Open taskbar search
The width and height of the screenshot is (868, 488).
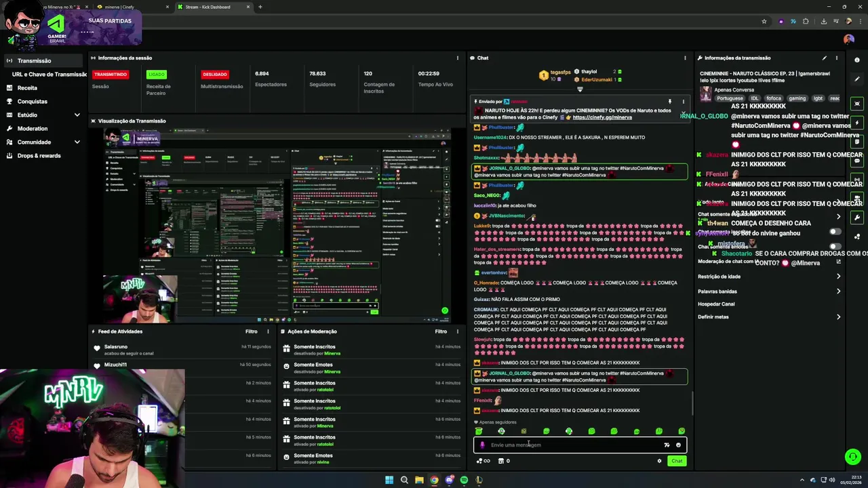click(x=404, y=480)
